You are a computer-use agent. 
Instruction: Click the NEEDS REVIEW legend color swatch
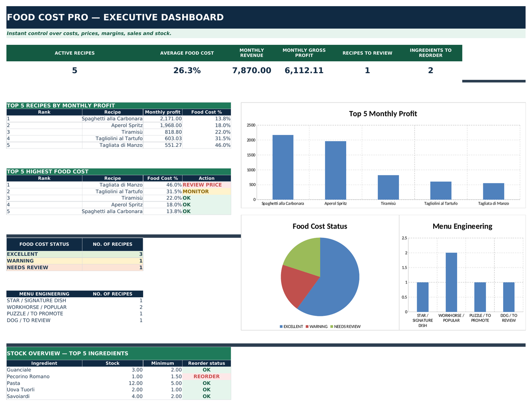coord(332,327)
